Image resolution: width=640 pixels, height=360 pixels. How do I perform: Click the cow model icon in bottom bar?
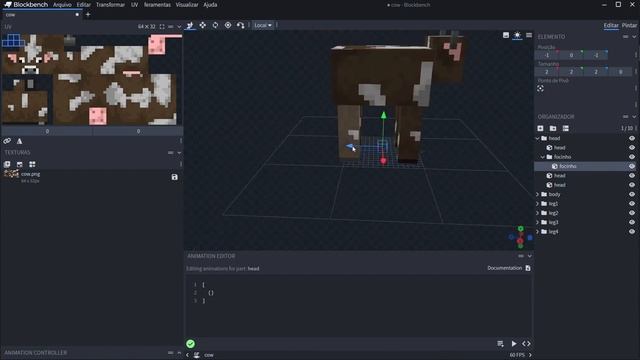coord(197,355)
